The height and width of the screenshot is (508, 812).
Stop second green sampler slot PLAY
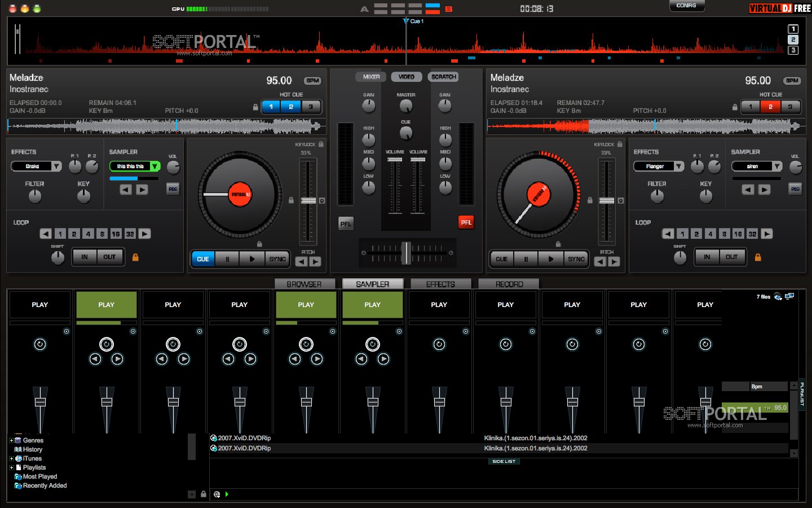coord(306,305)
